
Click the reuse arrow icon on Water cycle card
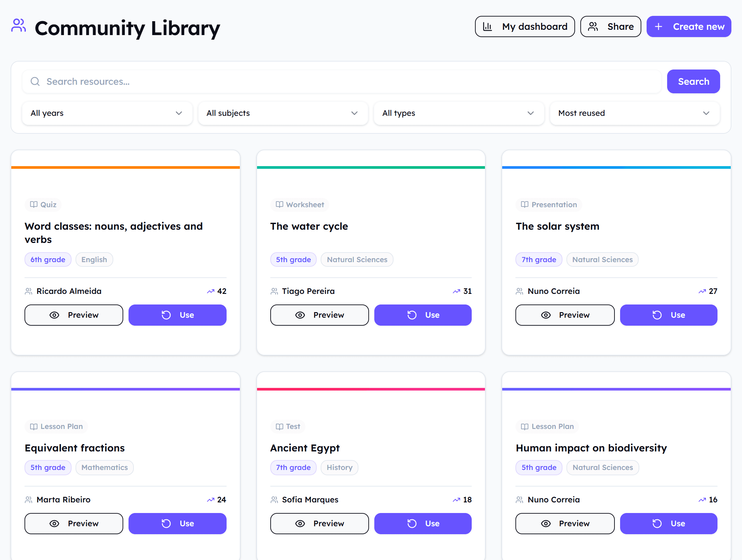point(412,315)
